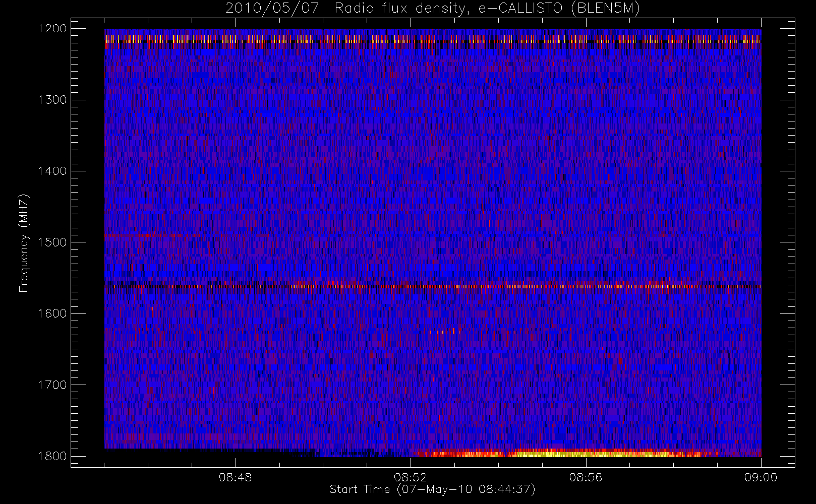The width and height of the screenshot is (816, 504).
Task: Click the 08:48 time tick label
Action: click(x=235, y=477)
